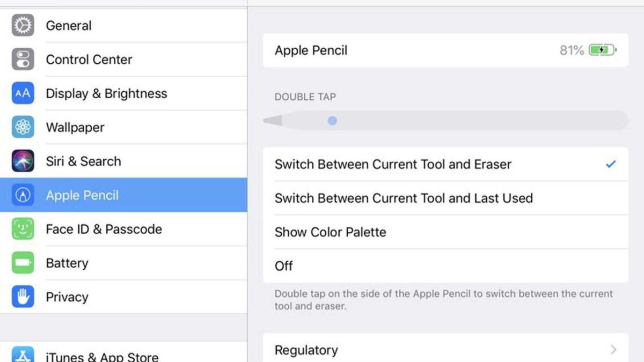Viewport: 644px width, 362px height.
Task: Tap the General gear icon
Action: 23,25
